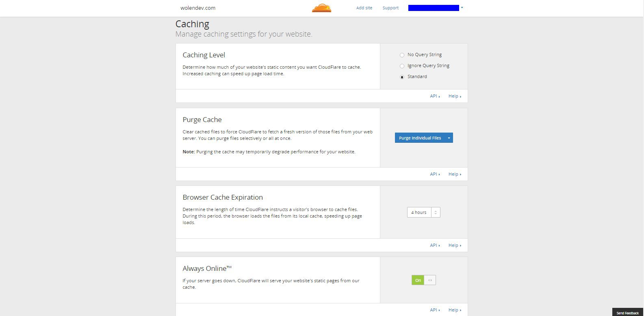Expand the account menu arrow
Viewport: 644px width, 316px height.
tap(462, 8)
